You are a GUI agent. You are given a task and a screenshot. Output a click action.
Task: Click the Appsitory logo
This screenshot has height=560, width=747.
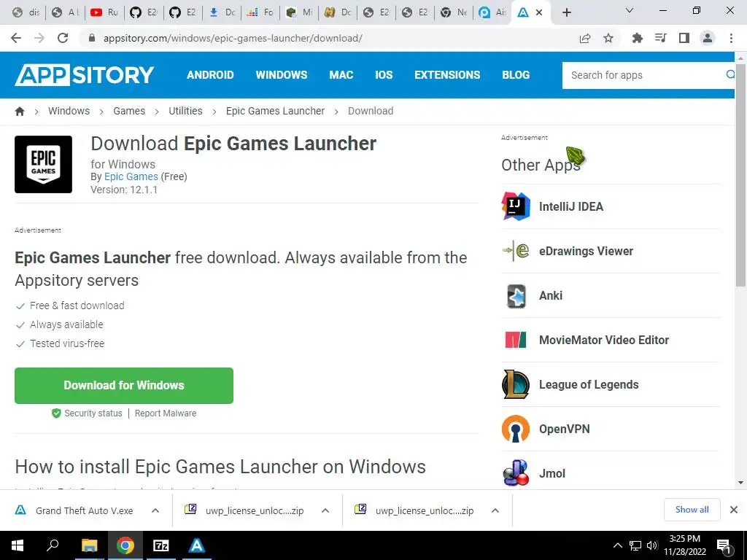coord(85,75)
